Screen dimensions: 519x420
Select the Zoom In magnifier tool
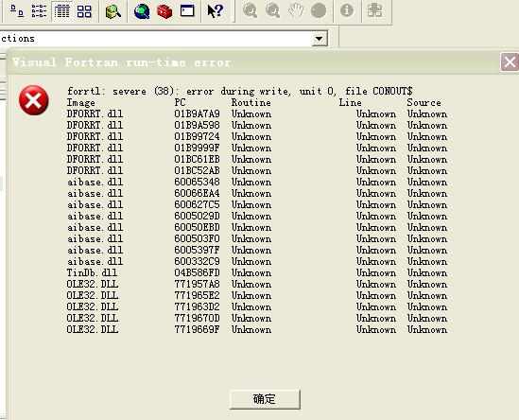[x=250, y=10]
